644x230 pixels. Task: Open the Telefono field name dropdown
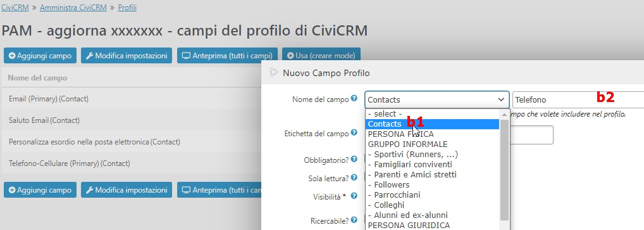click(578, 99)
